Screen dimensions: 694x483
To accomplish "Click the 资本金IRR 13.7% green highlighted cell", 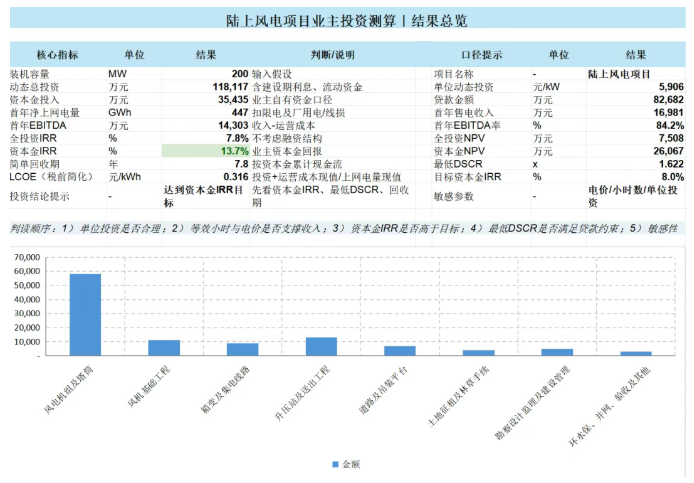I will (x=206, y=151).
